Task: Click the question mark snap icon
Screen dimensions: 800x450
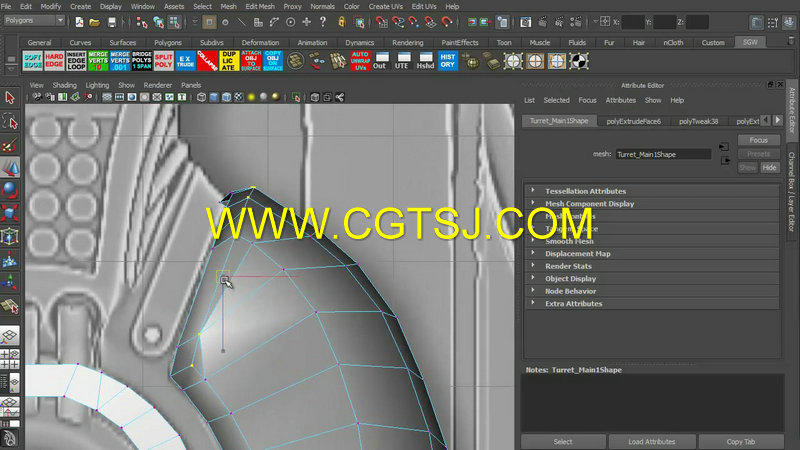Action: click(322, 21)
